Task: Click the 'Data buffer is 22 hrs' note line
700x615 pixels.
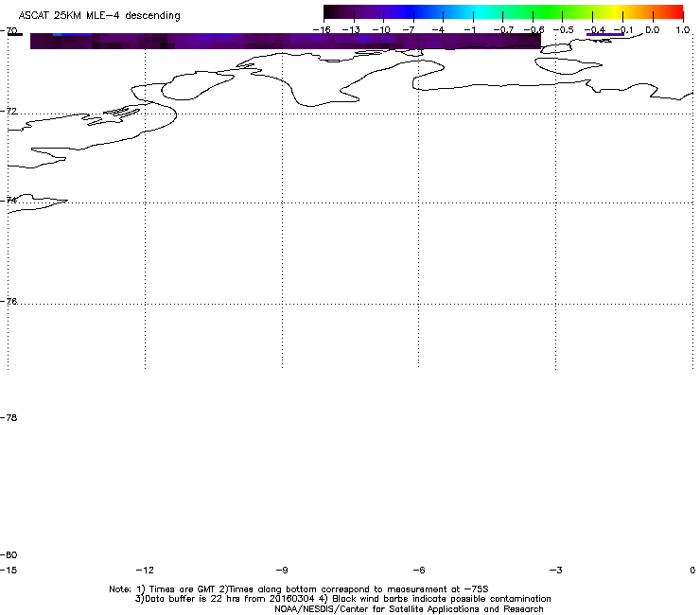Action: pos(342,599)
